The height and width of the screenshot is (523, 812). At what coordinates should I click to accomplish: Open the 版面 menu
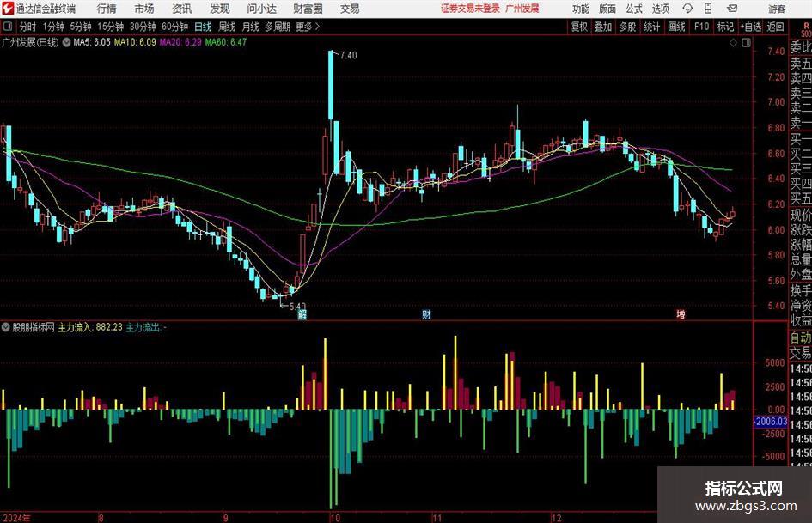[x=607, y=9]
